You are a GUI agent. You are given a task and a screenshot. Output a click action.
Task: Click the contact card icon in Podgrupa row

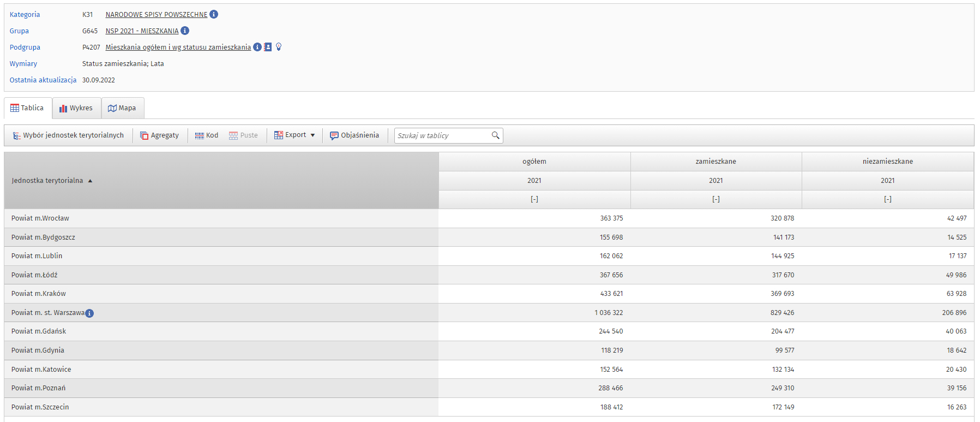268,47
